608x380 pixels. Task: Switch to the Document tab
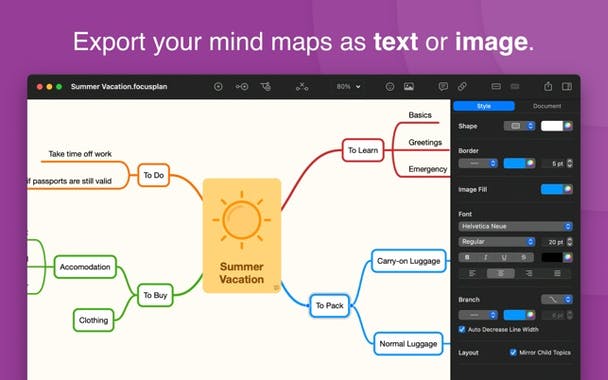point(547,106)
